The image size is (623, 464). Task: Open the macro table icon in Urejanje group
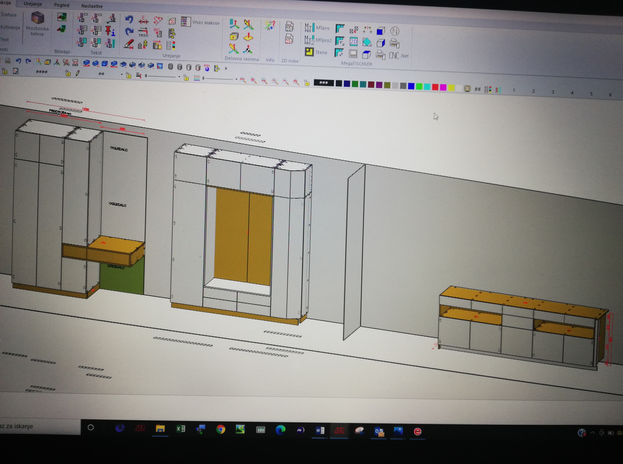point(186,21)
